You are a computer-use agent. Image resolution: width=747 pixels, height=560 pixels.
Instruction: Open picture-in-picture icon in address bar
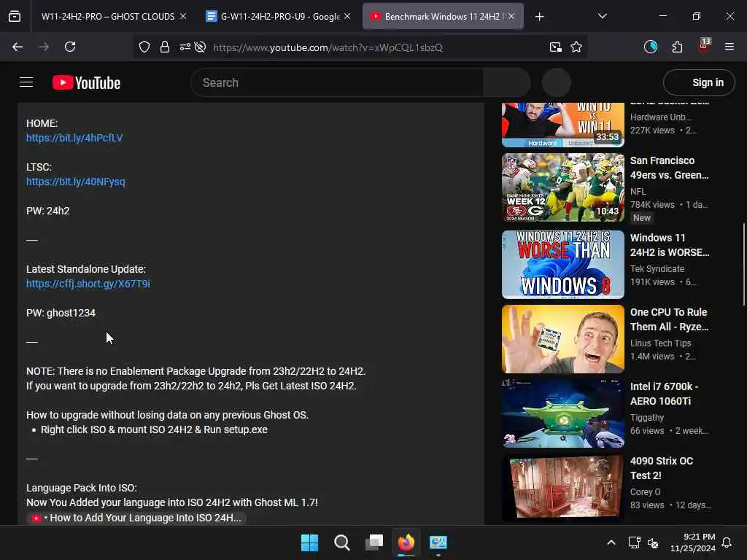click(x=555, y=47)
